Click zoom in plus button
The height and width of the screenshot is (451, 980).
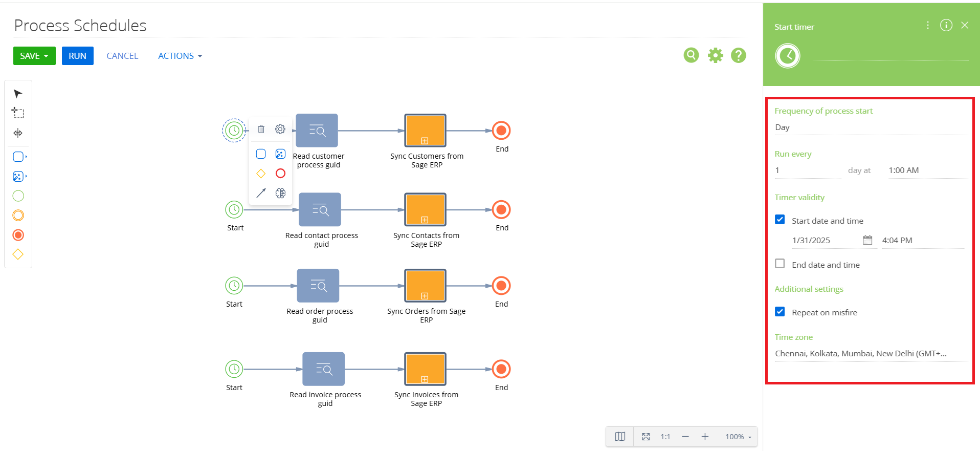[x=705, y=437]
